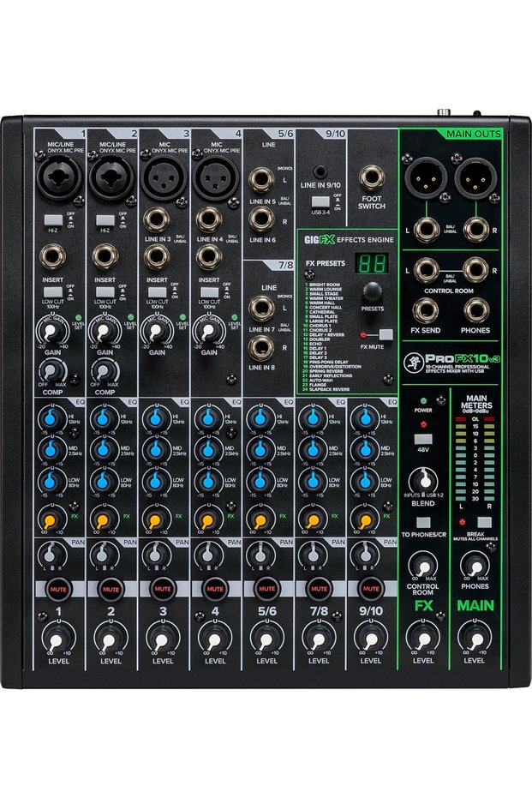Click the left XLR MAIN OUTS connector
The width and height of the screenshot is (532, 798).
click(x=427, y=178)
